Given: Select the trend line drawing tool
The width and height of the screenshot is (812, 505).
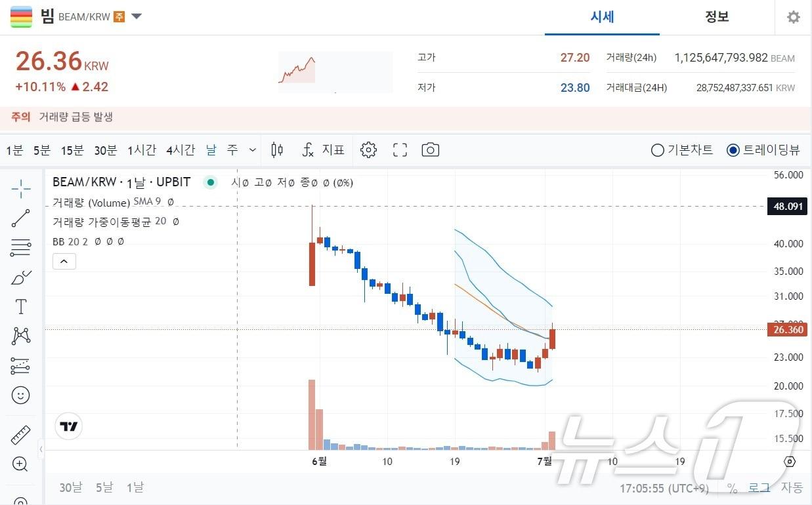Looking at the screenshot, I should pos(20,218).
